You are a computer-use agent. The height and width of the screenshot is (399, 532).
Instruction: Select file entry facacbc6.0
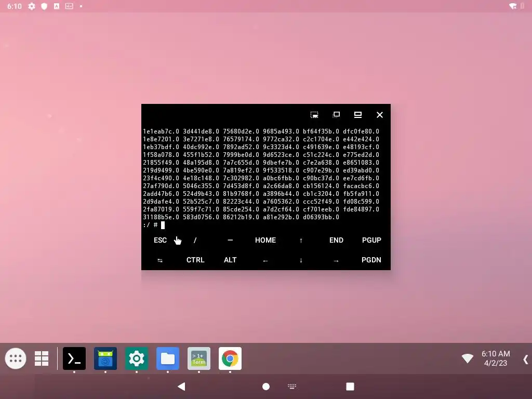[x=361, y=186]
